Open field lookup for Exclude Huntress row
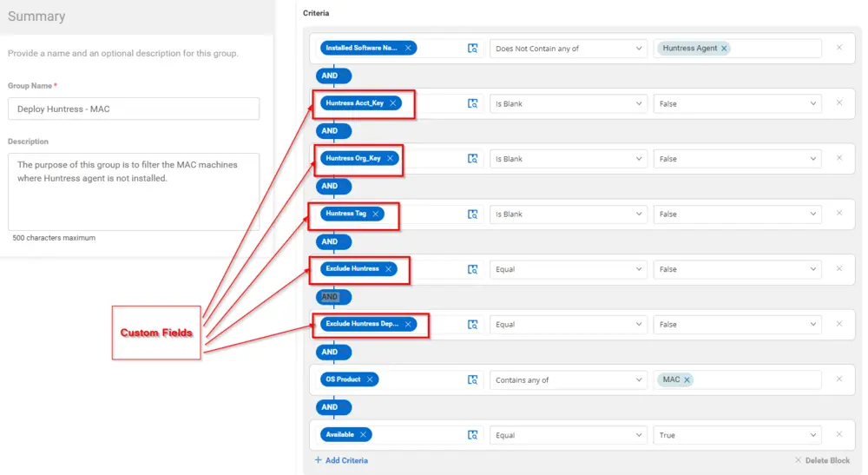The image size is (868, 475). (x=472, y=269)
